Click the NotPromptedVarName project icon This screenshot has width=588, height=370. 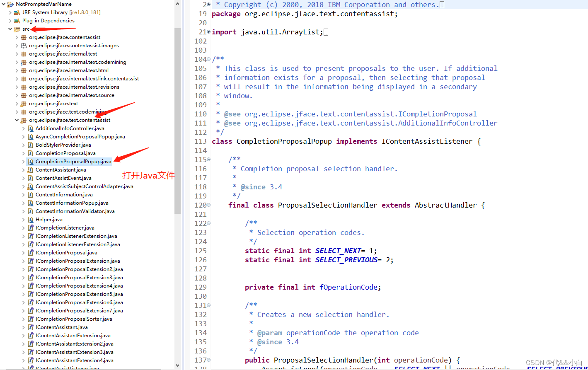point(10,4)
